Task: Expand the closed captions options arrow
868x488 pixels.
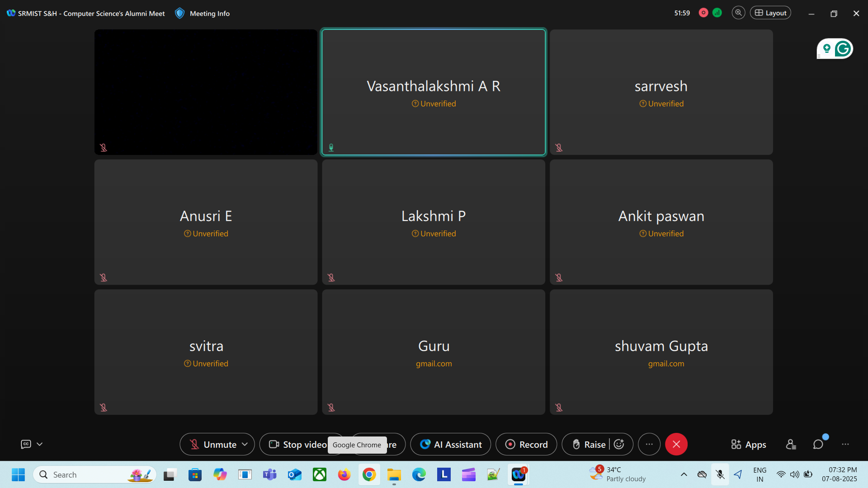Action: click(x=40, y=445)
